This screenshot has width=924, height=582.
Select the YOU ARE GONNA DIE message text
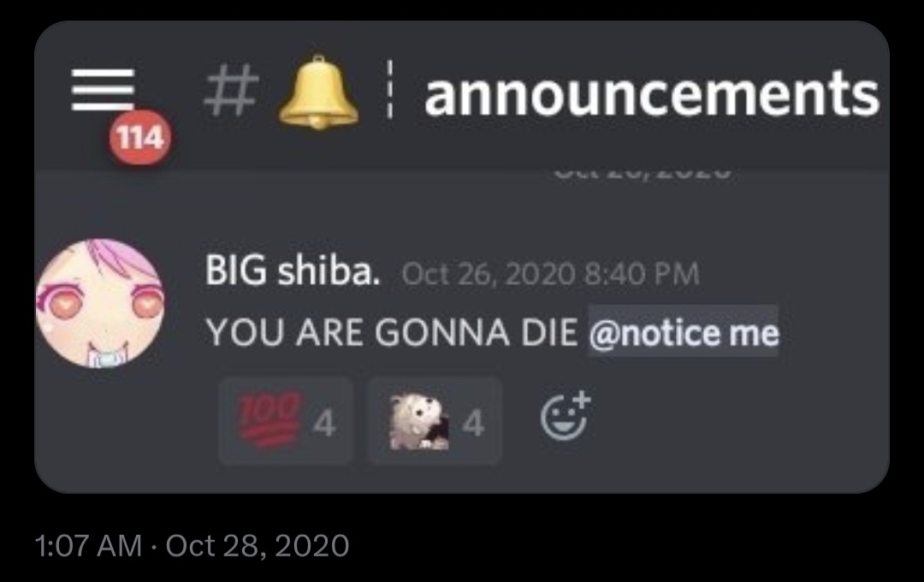click(x=392, y=333)
